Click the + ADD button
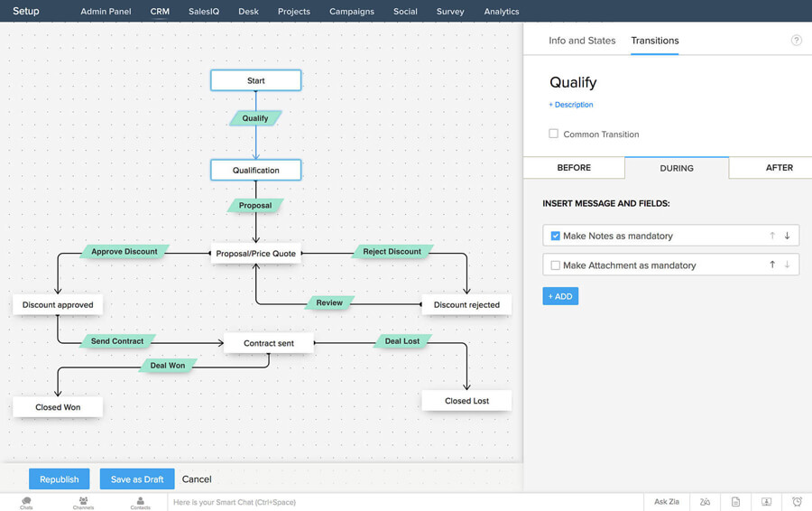This screenshot has width=812, height=511. click(560, 296)
